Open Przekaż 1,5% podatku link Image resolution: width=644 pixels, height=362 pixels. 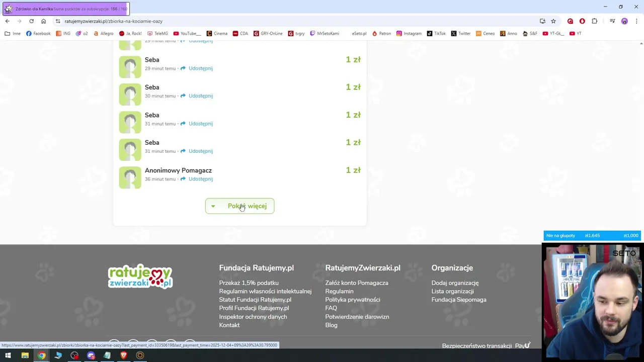[x=249, y=283]
